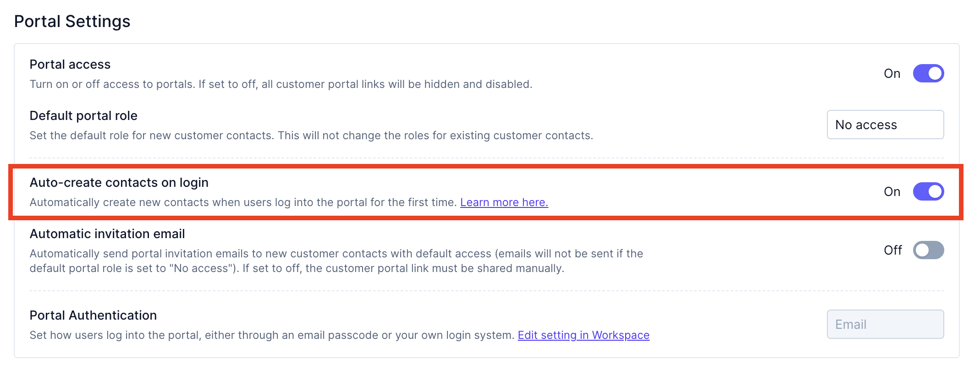980x381 pixels.
Task: Select the 'Portal Authentication' setting title
Action: 93,316
